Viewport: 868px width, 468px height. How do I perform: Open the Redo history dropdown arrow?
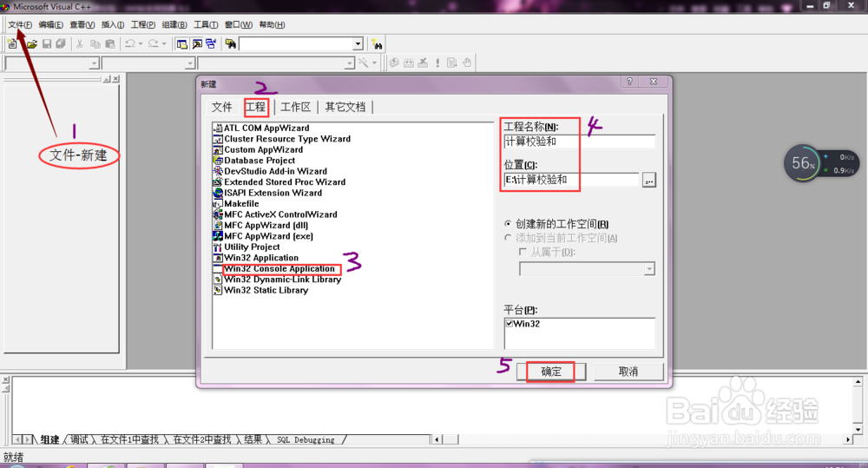coord(164,43)
